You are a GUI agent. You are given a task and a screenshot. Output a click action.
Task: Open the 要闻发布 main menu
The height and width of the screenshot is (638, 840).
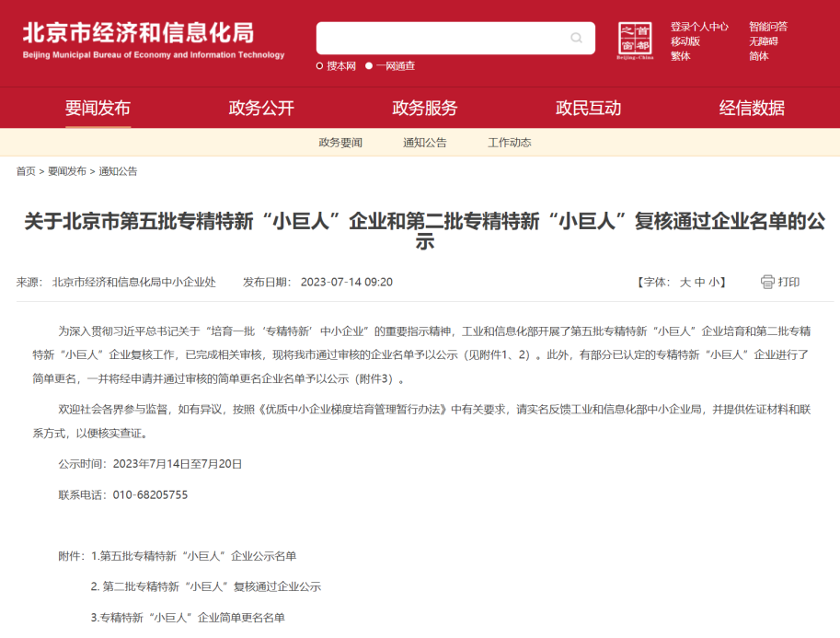click(x=98, y=108)
